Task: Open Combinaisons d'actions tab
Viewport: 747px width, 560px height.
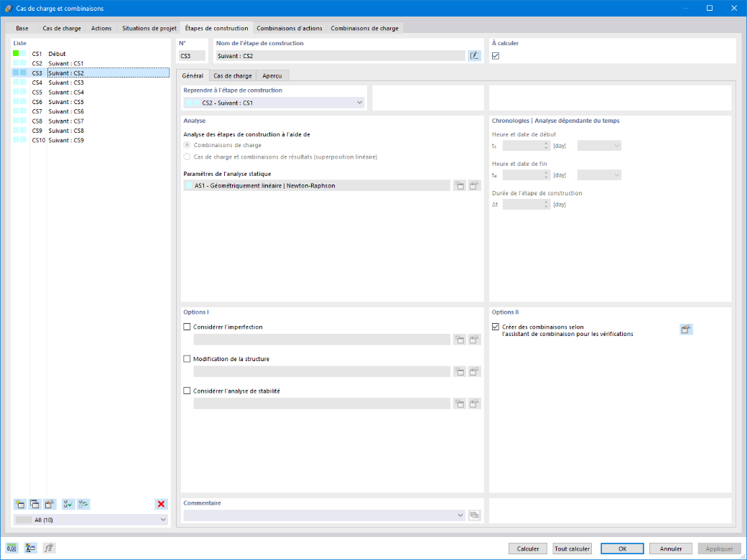Action: [x=289, y=29]
